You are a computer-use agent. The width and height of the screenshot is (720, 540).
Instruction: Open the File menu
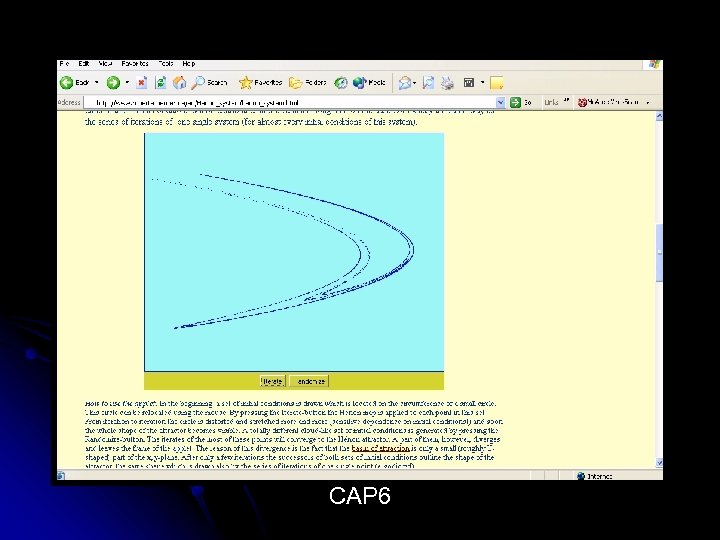(x=64, y=64)
